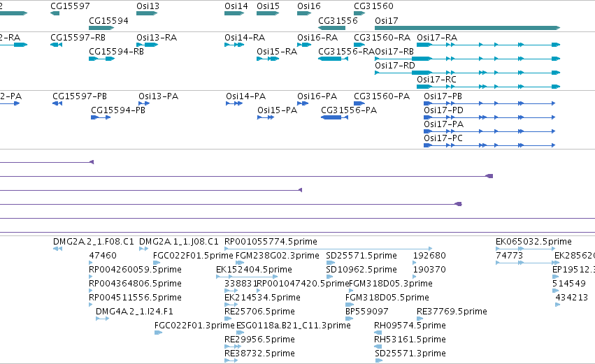Click FGM318D05.5prime feature

[x=387, y=298]
